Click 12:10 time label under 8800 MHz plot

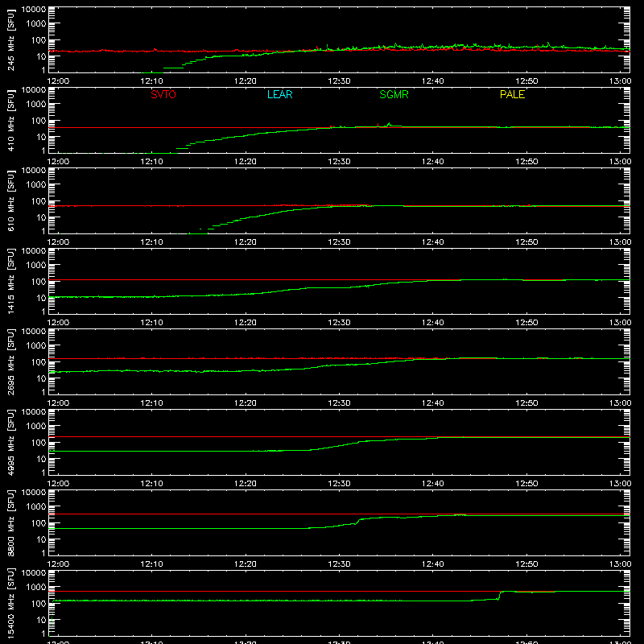[152, 564]
